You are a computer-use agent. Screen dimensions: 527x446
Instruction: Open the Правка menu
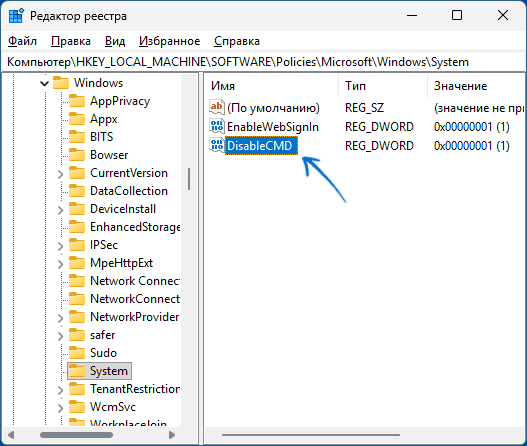pos(71,41)
